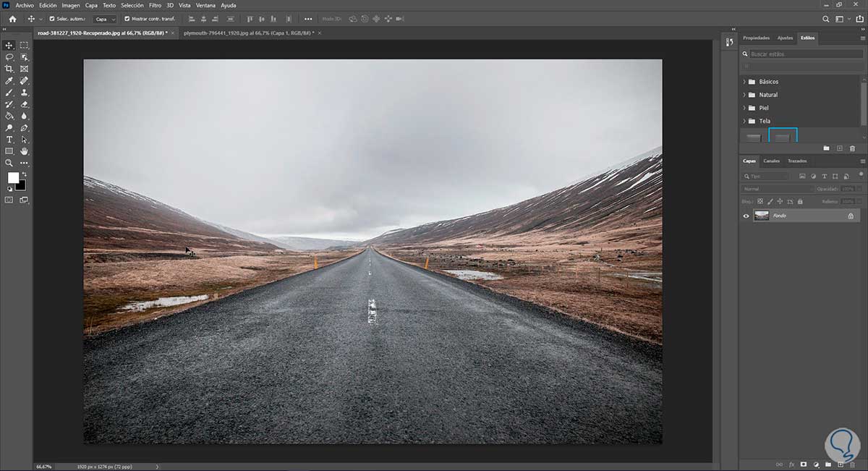This screenshot has height=471, width=868.
Task: Select the Pen tool
Action: [24, 127]
